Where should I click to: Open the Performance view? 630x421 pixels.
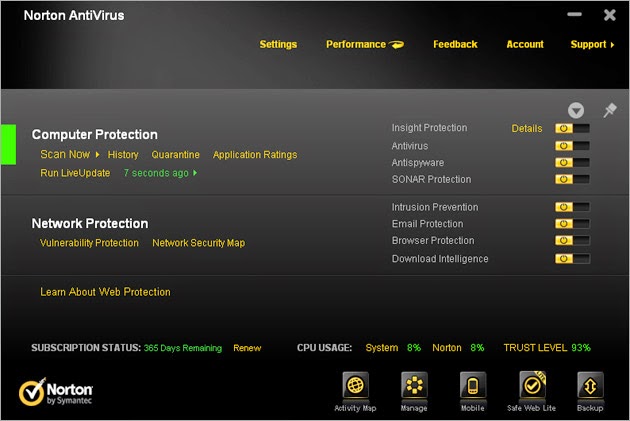click(356, 44)
